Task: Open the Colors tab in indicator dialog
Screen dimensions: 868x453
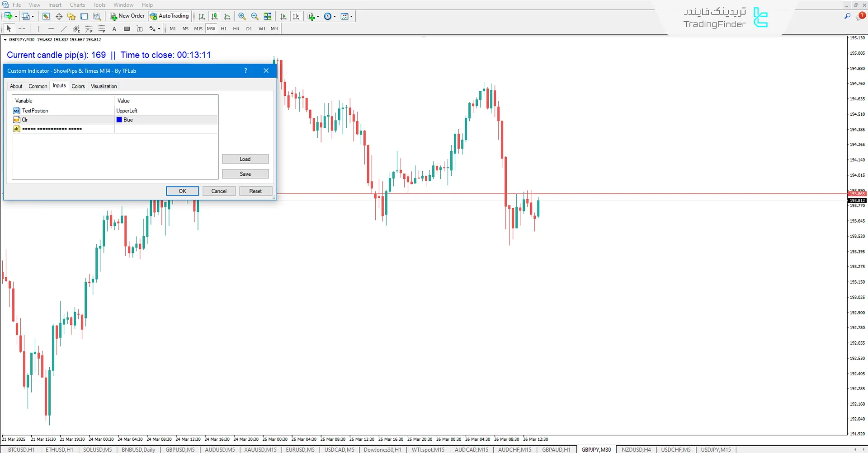Action: coord(78,86)
